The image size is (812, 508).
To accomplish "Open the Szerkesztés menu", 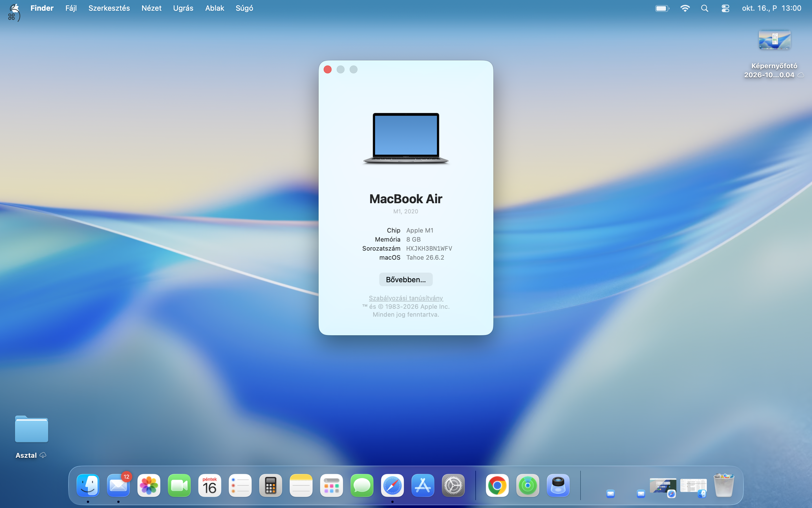I will pos(109,8).
